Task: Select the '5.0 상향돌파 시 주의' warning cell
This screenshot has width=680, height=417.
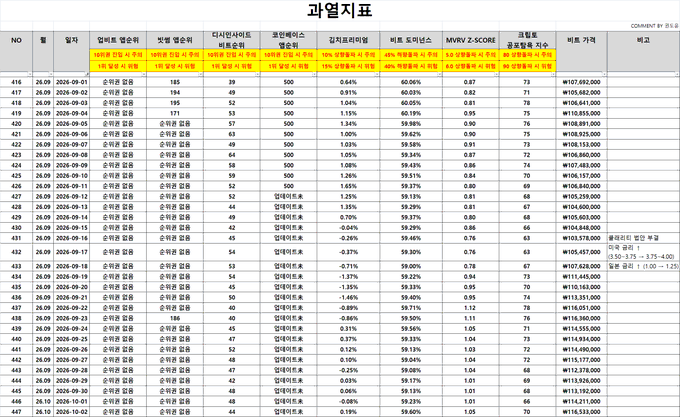Action: click(471, 55)
